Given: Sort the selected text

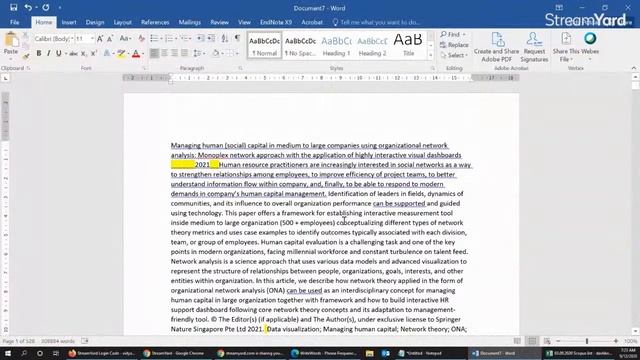Looking at the screenshot, I should point(224,38).
